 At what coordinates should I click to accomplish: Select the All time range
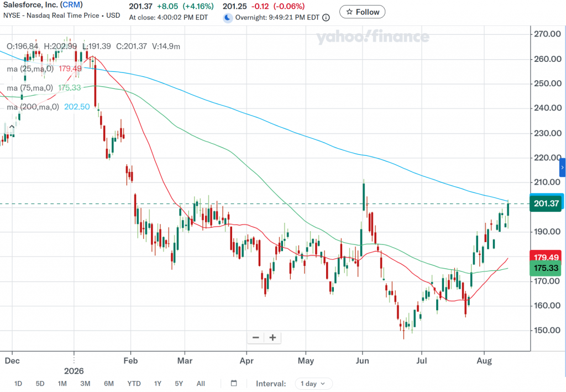(201, 383)
